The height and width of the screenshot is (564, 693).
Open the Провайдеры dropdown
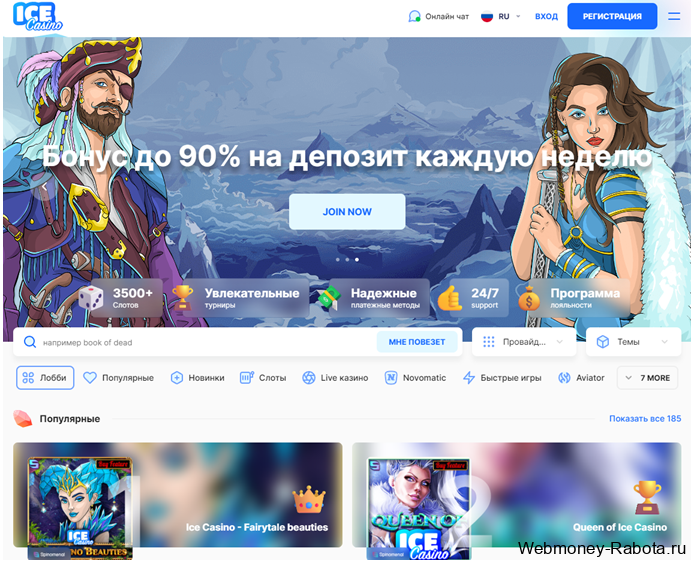(524, 342)
